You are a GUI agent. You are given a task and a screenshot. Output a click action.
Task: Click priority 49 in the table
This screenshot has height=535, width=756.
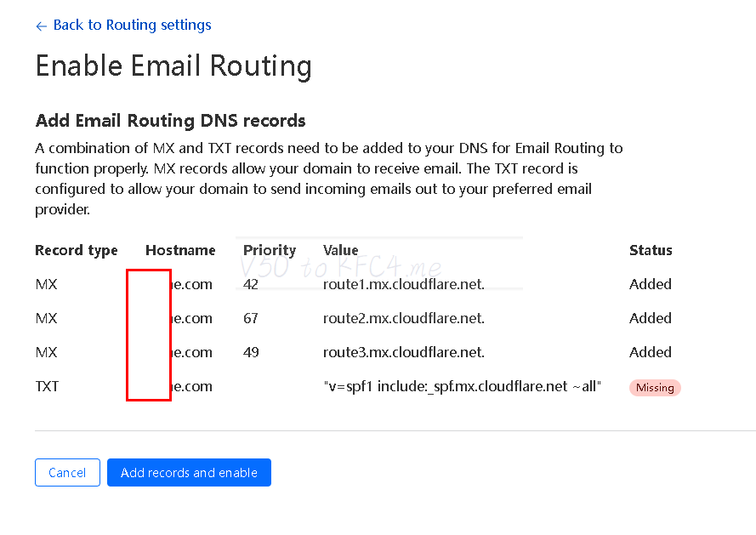click(x=251, y=352)
